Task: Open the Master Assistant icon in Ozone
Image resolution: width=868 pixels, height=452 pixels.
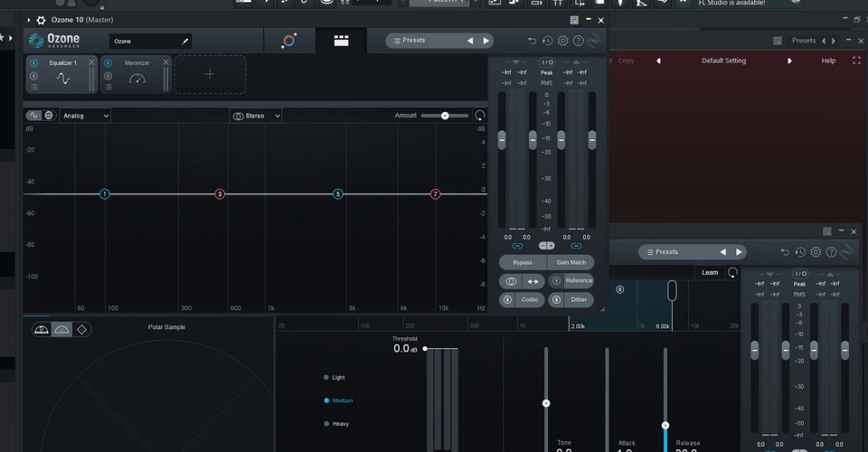Action: pos(288,41)
